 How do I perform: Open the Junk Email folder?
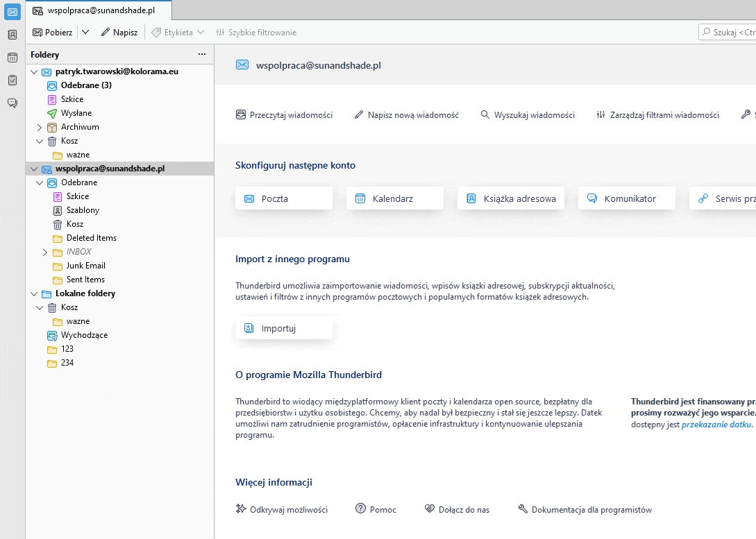85,266
